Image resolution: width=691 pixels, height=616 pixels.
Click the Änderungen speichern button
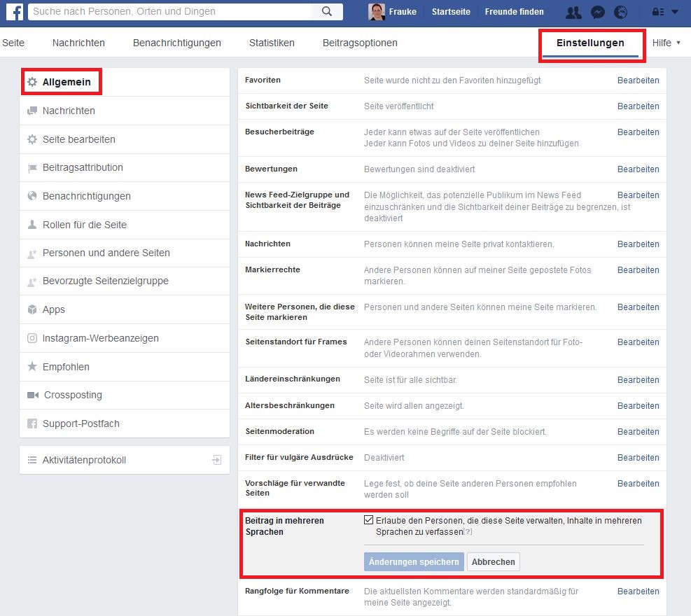[x=414, y=561]
